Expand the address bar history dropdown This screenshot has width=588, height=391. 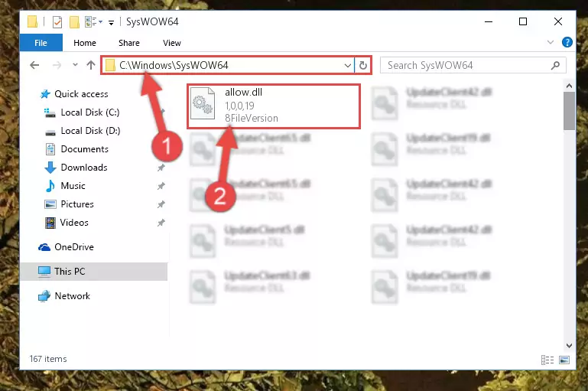348,66
